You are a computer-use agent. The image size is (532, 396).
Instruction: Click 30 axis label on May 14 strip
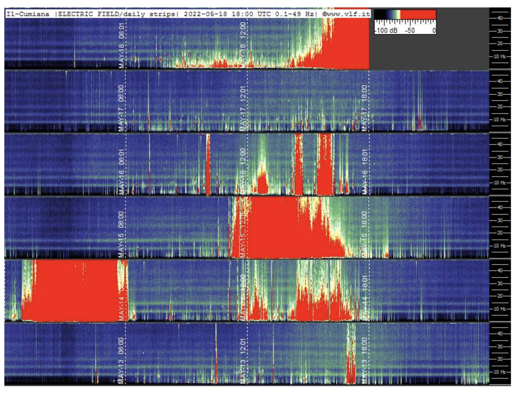(500, 283)
